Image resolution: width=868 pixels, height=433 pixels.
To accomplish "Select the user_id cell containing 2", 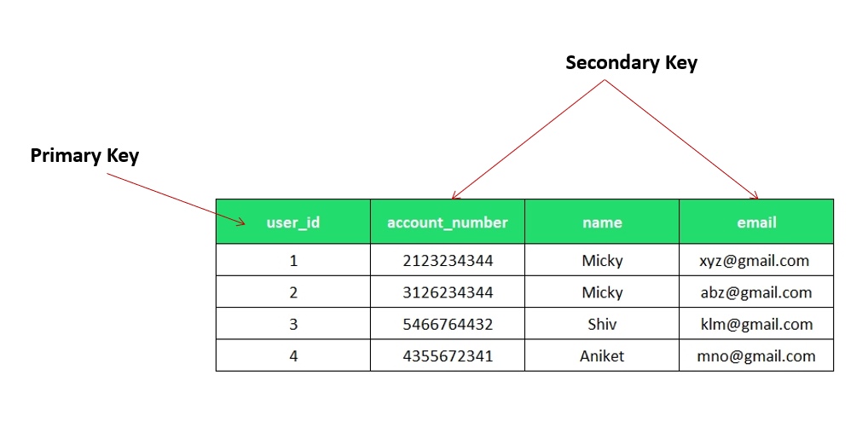I will (x=293, y=292).
